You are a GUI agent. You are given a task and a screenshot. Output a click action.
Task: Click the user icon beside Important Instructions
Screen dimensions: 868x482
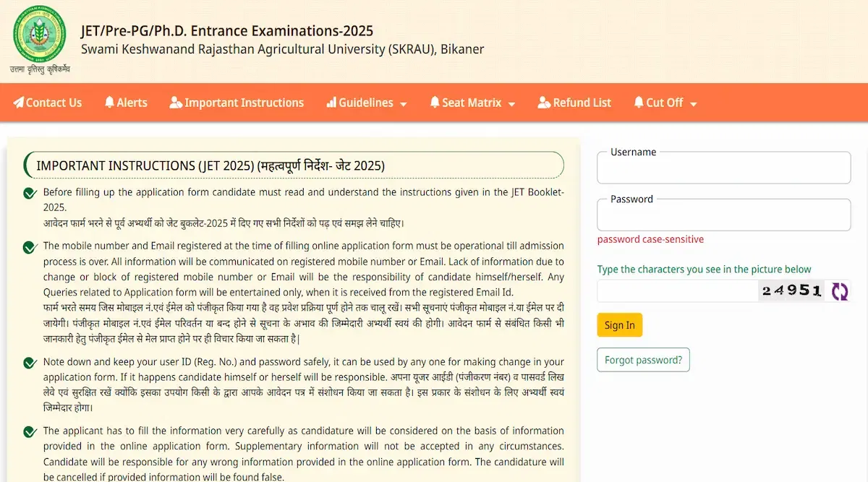[176, 103]
